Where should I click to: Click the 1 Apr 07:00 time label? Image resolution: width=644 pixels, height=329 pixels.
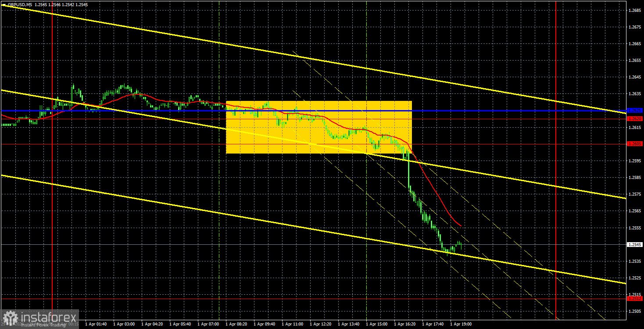(208, 324)
